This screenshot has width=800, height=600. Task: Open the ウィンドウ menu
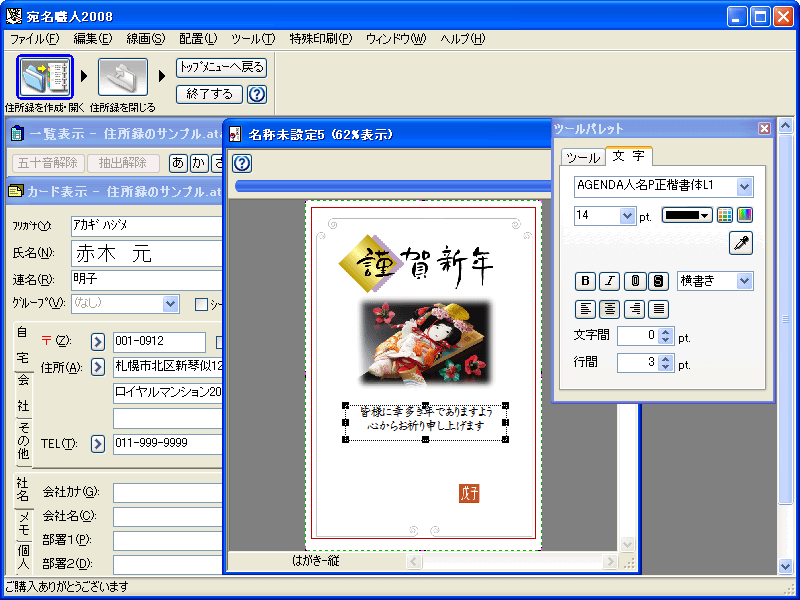[x=396, y=39]
